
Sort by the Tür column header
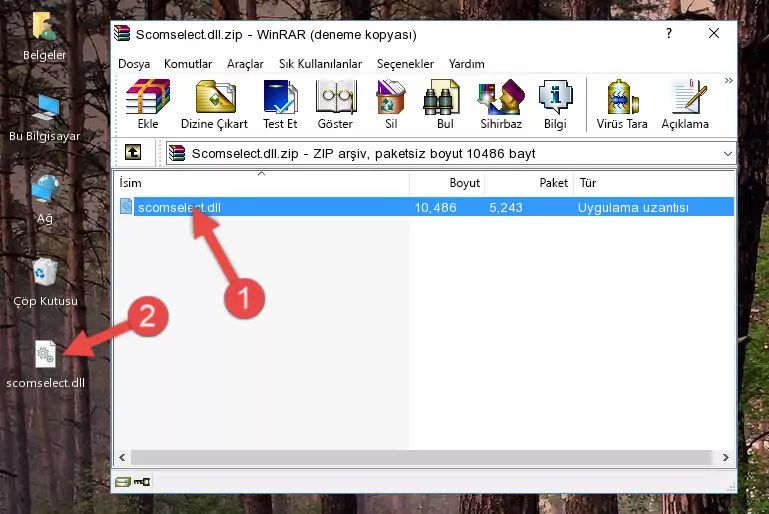pyautogui.click(x=654, y=183)
